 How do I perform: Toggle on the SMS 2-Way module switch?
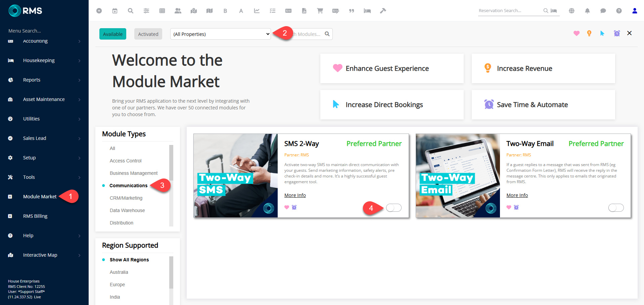coord(394,208)
